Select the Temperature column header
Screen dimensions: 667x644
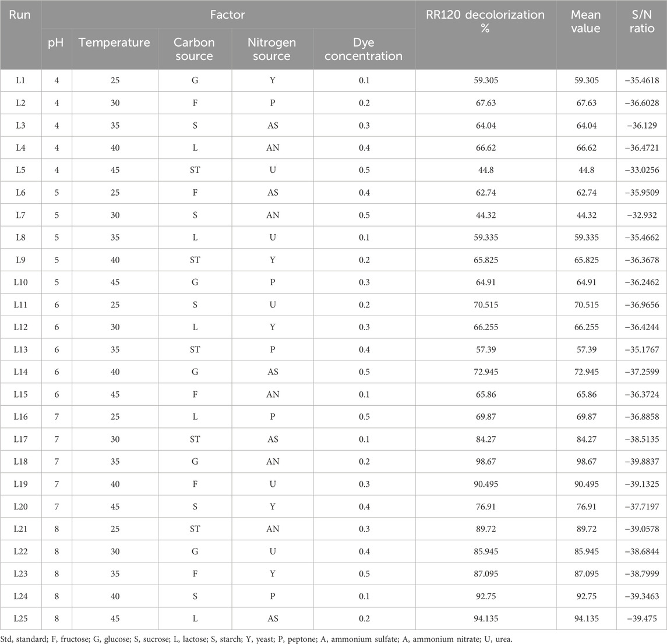coord(114,43)
